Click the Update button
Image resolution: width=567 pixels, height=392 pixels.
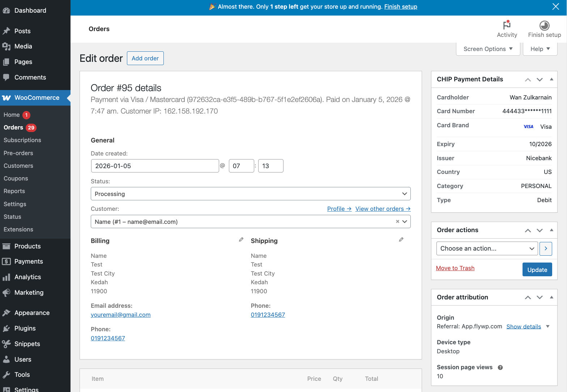pos(537,270)
